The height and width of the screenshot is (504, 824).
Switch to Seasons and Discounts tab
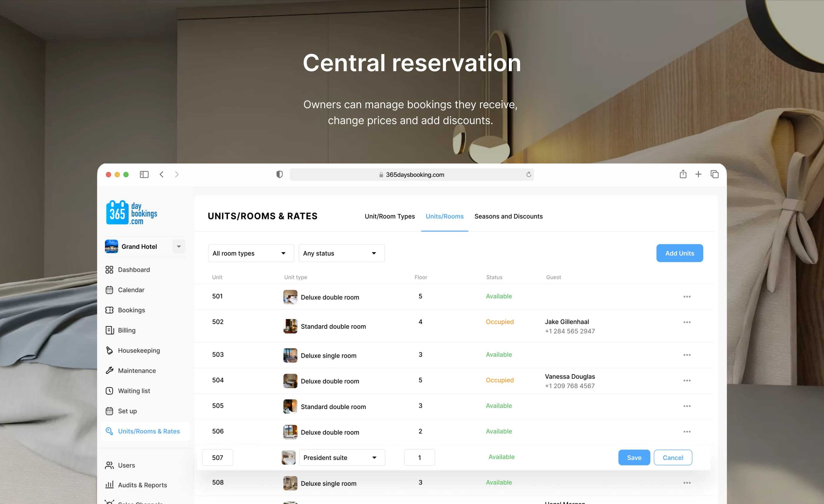tap(508, 216)
